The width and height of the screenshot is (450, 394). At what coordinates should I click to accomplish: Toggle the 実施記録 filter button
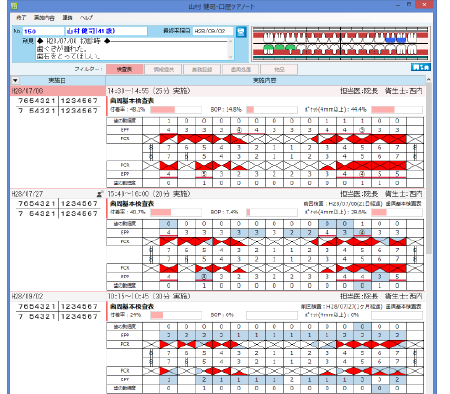[x=202, y=69]
